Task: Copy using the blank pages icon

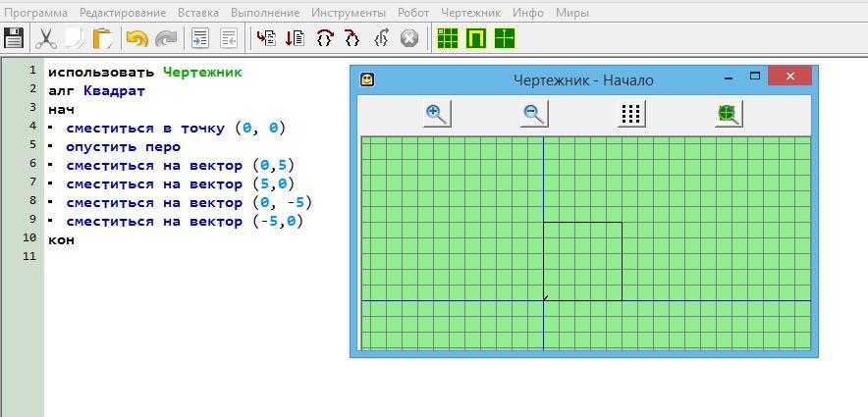Action: [x=75, y=38]
